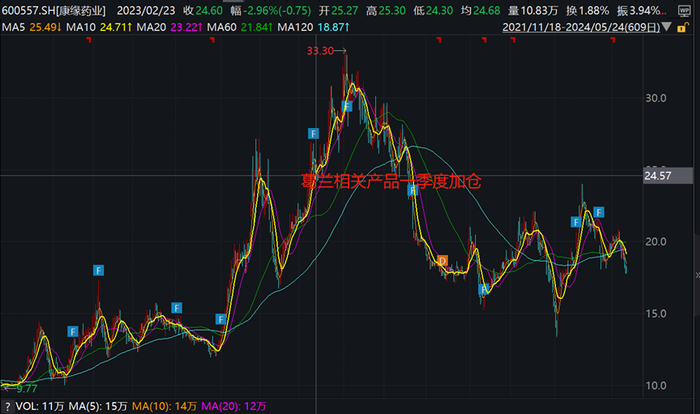
Task: Click the average price 均 24.68
Action: click(x=480, y=11)
